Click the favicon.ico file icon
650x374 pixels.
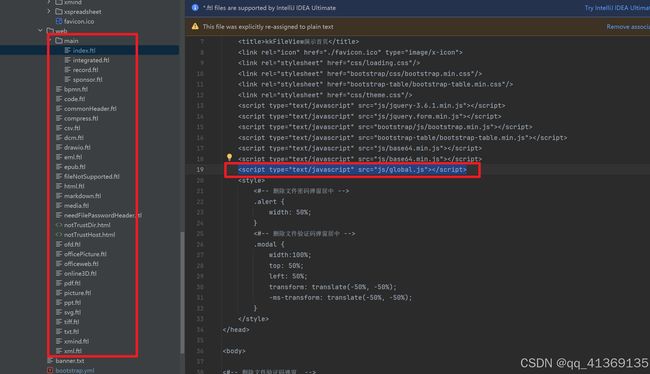59,21
